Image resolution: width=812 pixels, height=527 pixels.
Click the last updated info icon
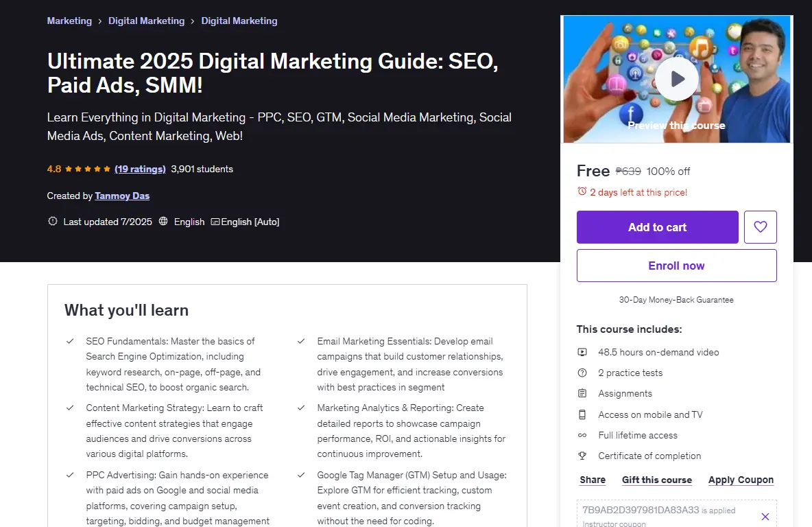tap(52, 221)
